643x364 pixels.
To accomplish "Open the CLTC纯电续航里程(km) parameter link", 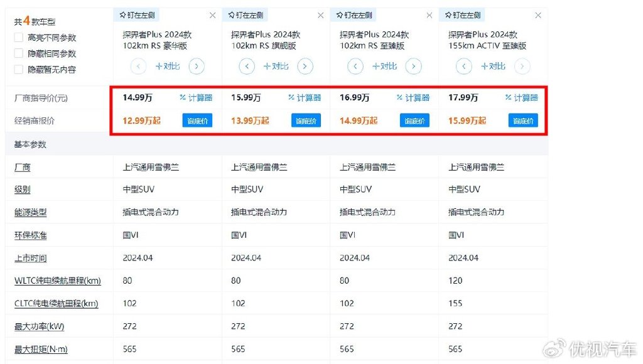I will 57,304.
